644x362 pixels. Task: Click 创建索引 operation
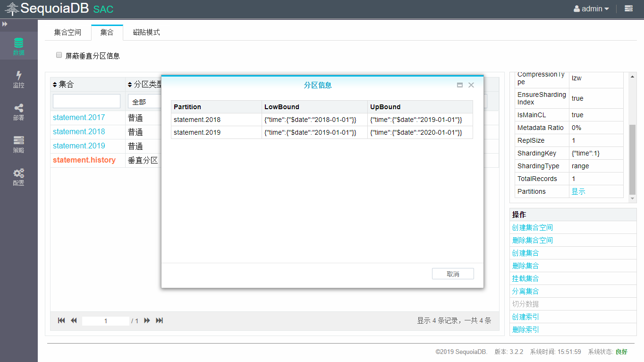pyautogui.click(x=525, y=317)
